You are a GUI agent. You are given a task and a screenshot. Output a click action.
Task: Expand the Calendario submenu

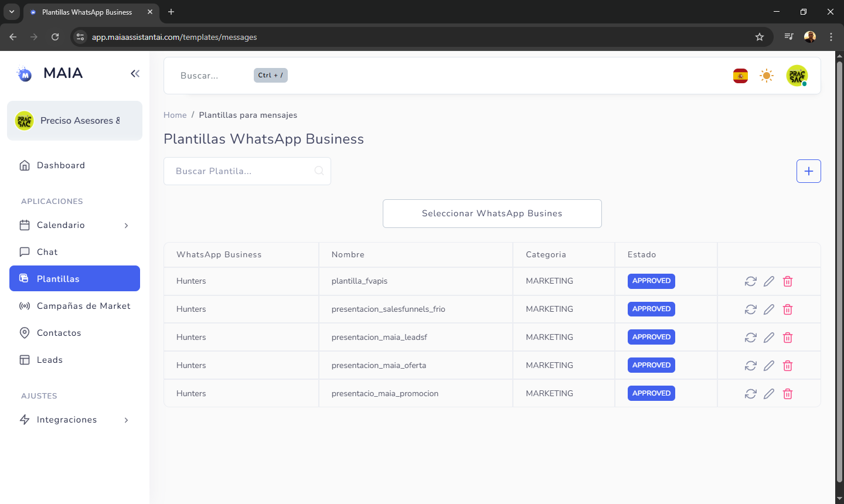[126, 226]
